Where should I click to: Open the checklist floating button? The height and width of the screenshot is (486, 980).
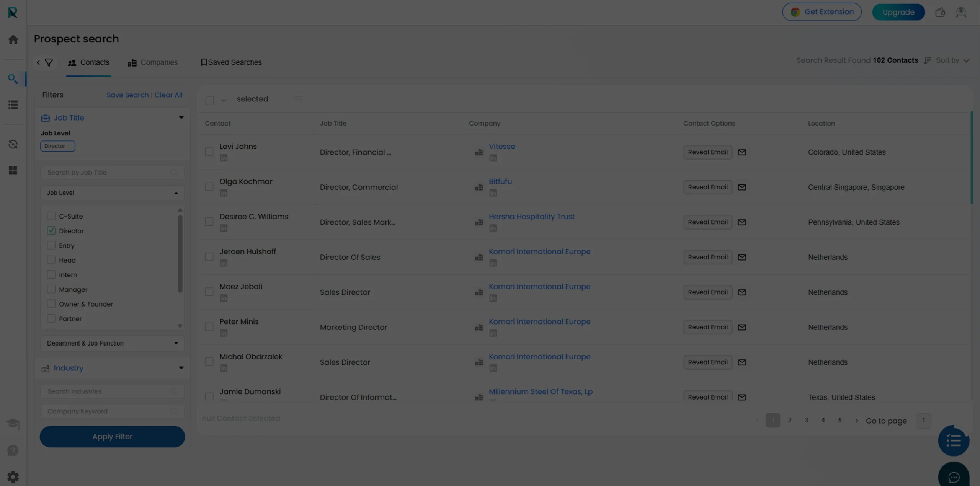(954, 441)
